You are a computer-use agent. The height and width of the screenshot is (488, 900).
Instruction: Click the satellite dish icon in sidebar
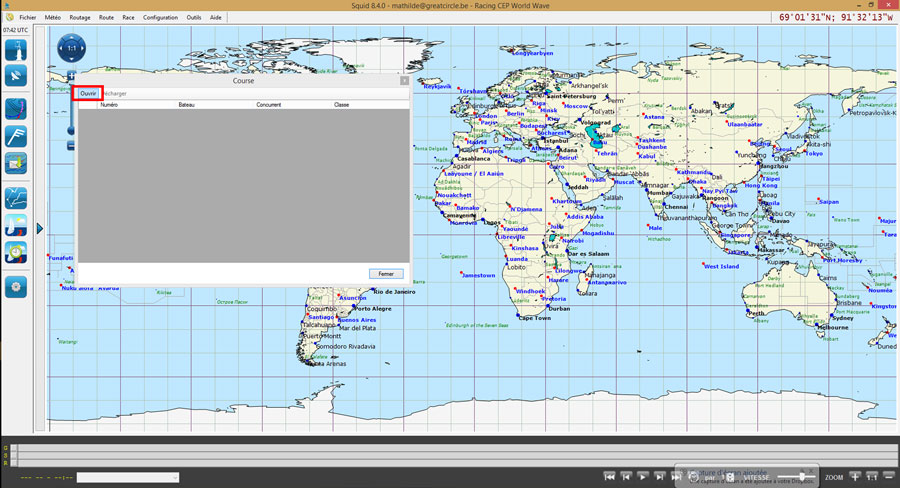click(16, 76)
